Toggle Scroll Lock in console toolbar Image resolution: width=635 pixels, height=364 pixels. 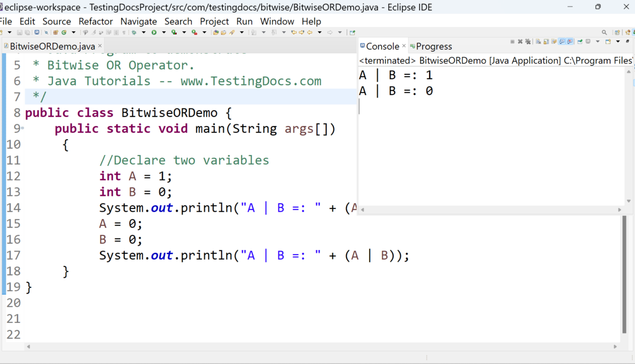(x=546, y=42)
